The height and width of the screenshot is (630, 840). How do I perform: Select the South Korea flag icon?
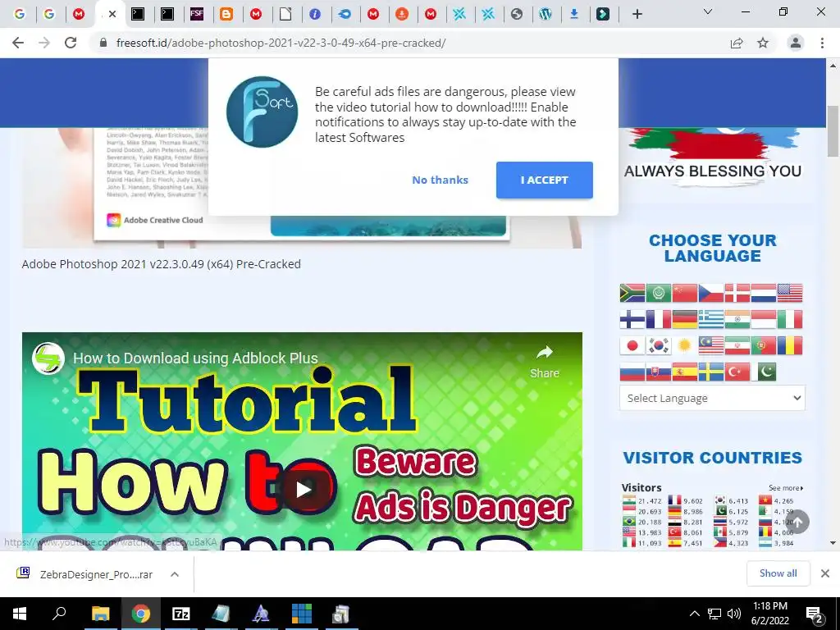point(659,345)
